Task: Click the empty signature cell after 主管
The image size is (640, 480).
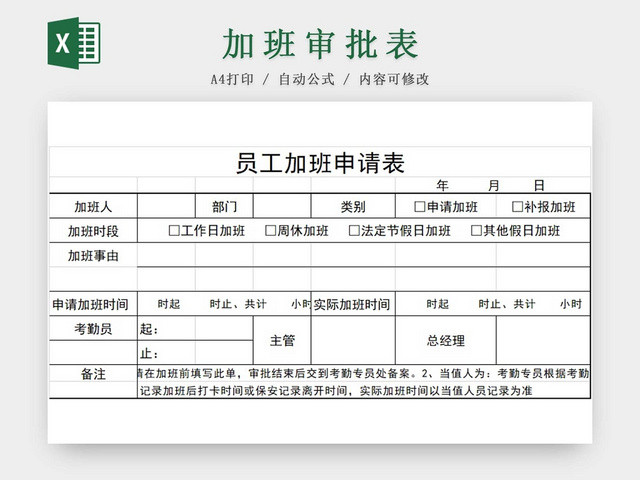Action: click(x=353, y=340)
